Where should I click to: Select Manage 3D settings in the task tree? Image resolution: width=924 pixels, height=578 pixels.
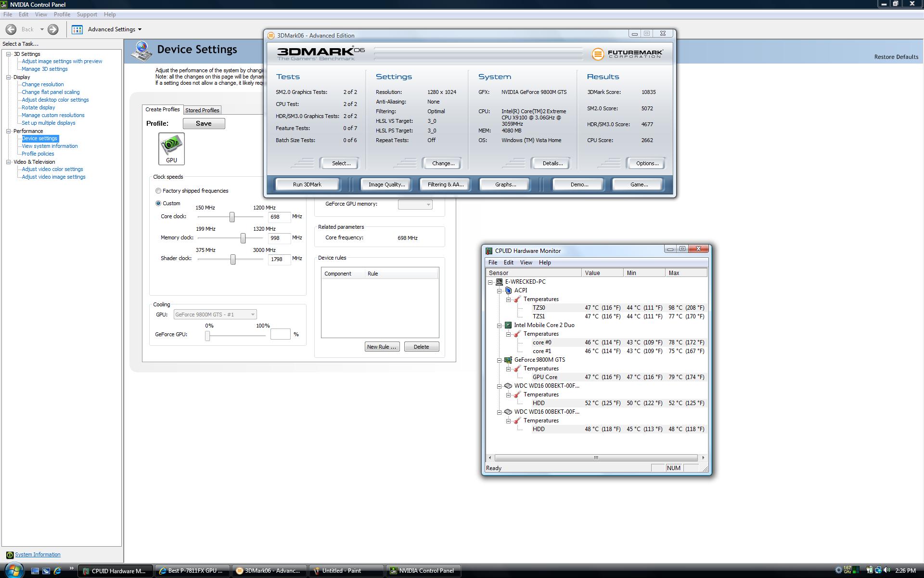pyautogui.click(x=45, y=69)
